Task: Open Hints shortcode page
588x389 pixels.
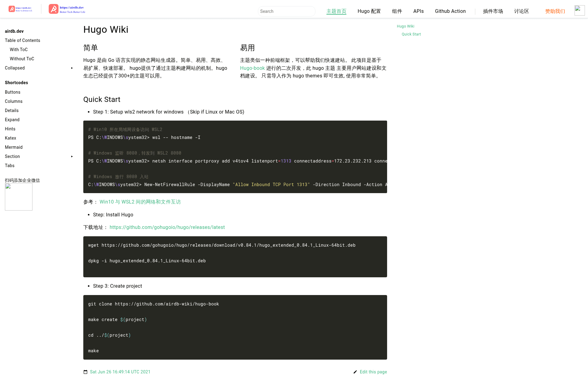Action: [10, 129]
